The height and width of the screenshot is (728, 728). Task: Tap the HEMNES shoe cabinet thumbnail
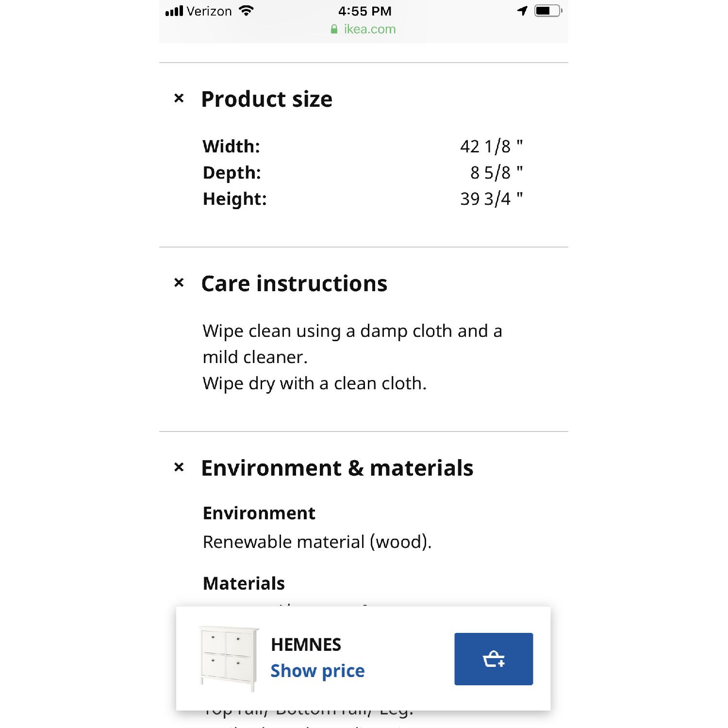coord(229,658)
